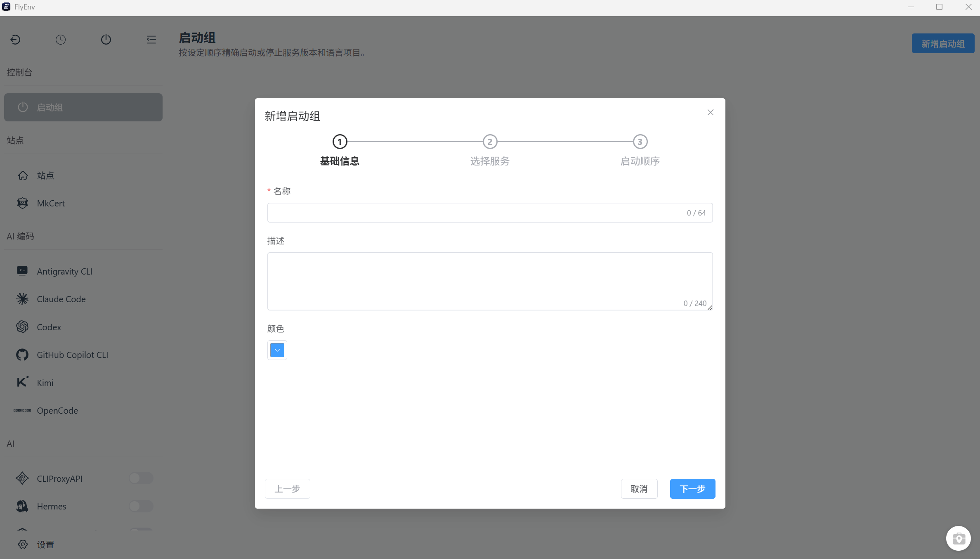980x559 pixels.
Task: Click the FlyEnv app icon in title bar
Action: [x=6, y=7]
